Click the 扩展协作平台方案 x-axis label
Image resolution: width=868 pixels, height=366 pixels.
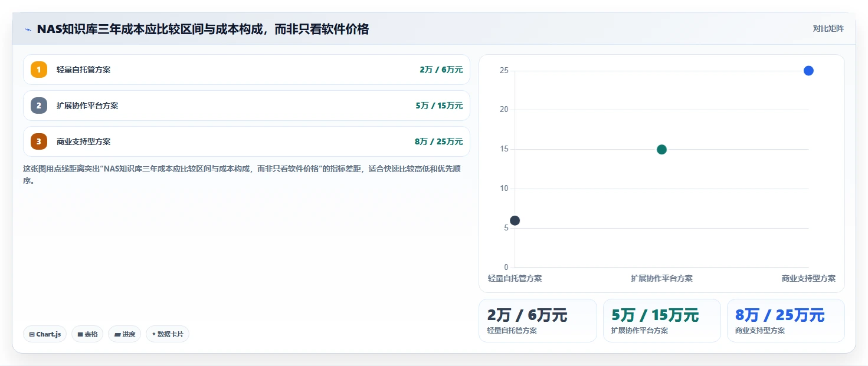point(661,278)
